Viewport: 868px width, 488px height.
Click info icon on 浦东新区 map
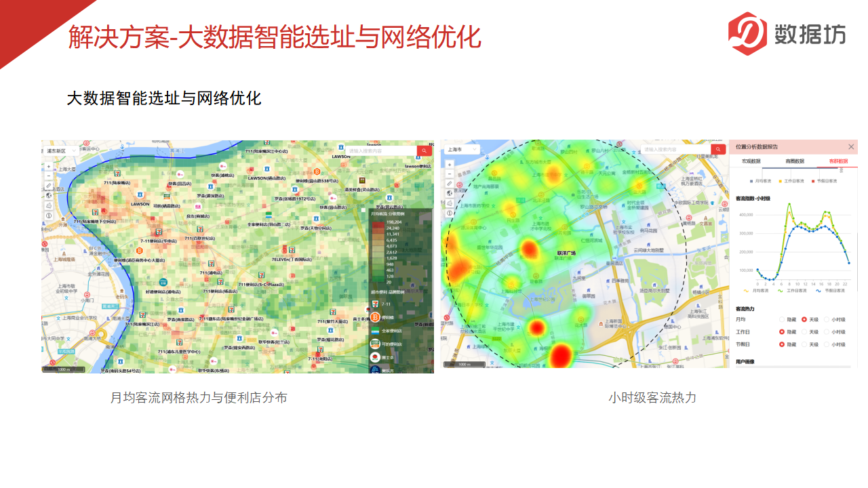pyautogui.click(x=48, y=216)
